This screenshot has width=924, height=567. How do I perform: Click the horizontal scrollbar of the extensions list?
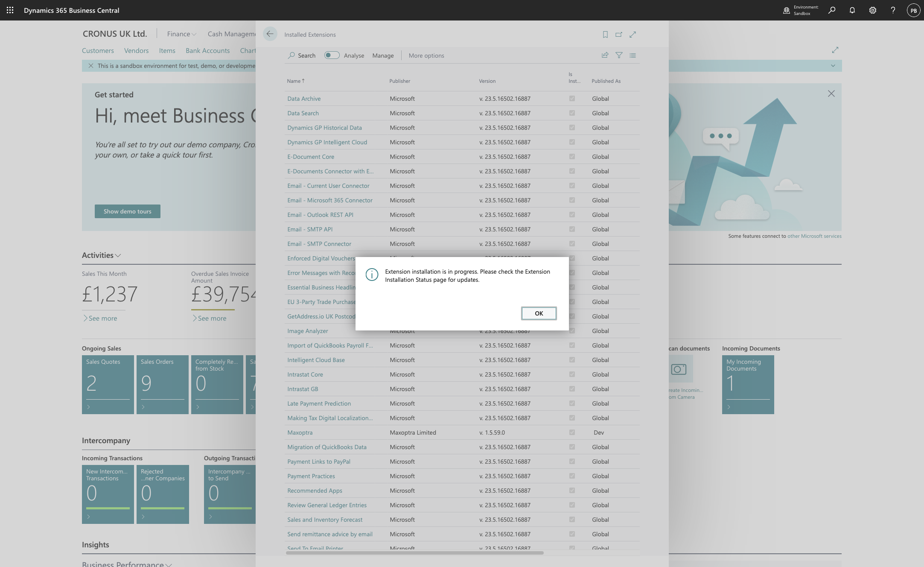pos(414,553)
